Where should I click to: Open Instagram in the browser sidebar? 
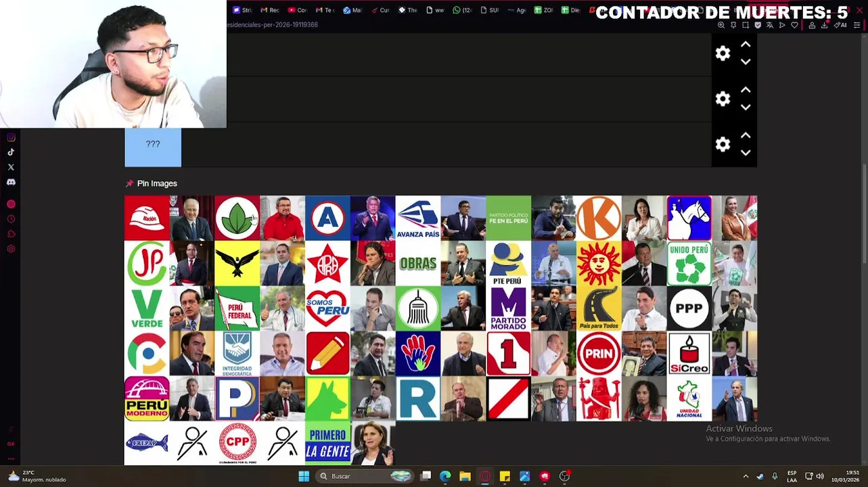[x=11, y=137]
